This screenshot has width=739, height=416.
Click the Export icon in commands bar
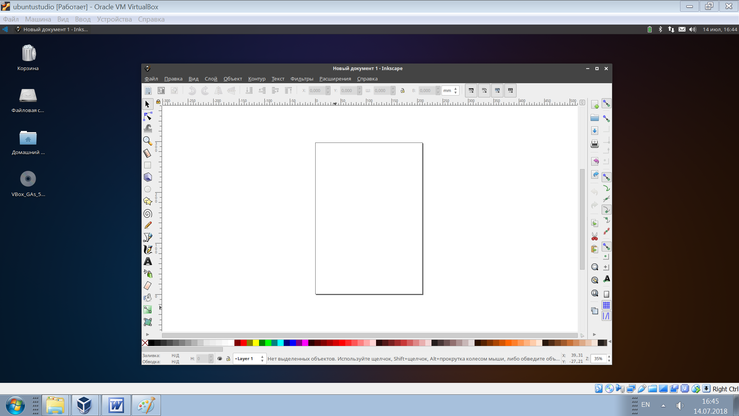tap(595, 175)
